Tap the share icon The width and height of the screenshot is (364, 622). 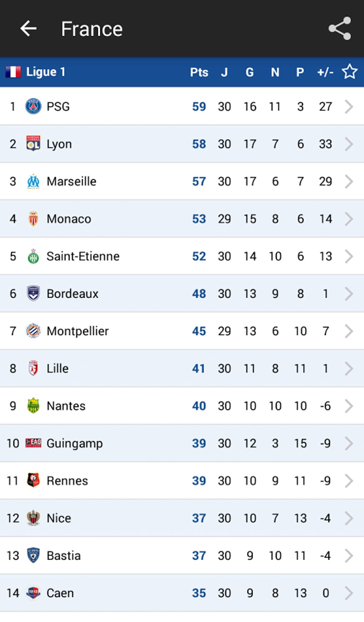pyautogui.click(x=340, y=29)
